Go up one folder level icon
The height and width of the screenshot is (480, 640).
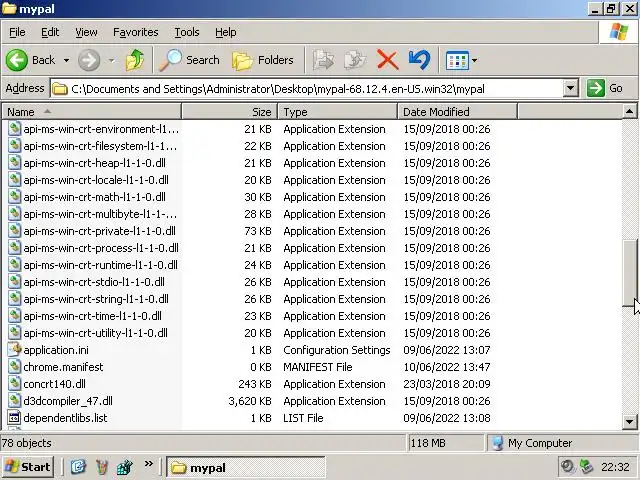[x=135, y=60]
